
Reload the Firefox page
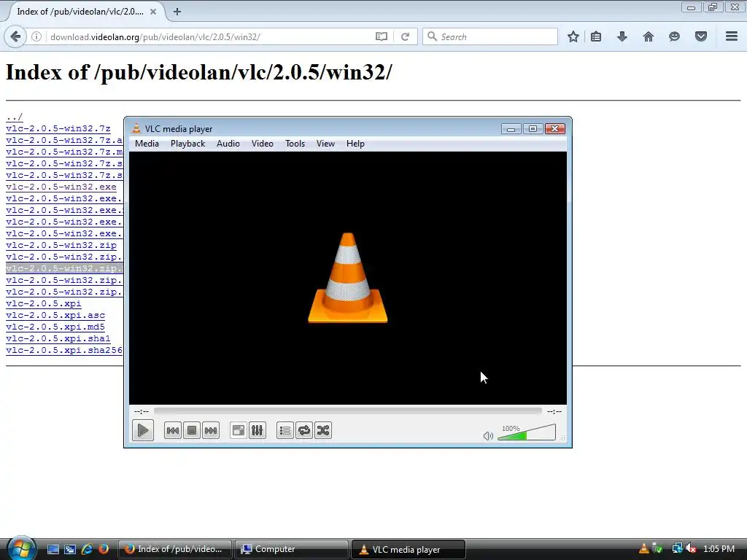(x=406, y=36)
